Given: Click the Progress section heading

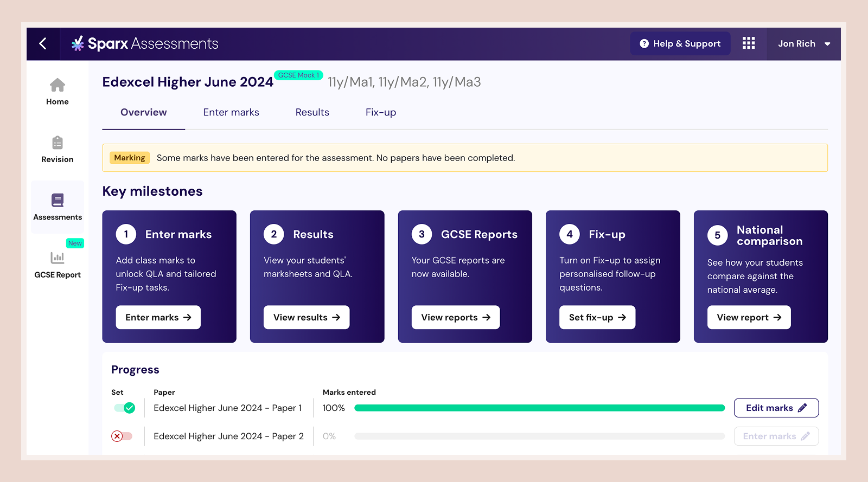Looking at the screenshot, I should [x=135, y=370].
